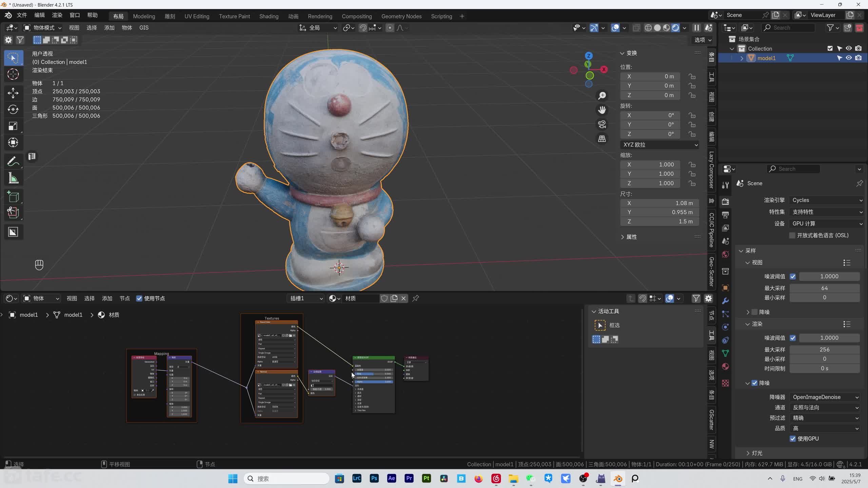Open object mode dropdown 物体模式
This screenshot has height=488, width=868.
point(42,28)
